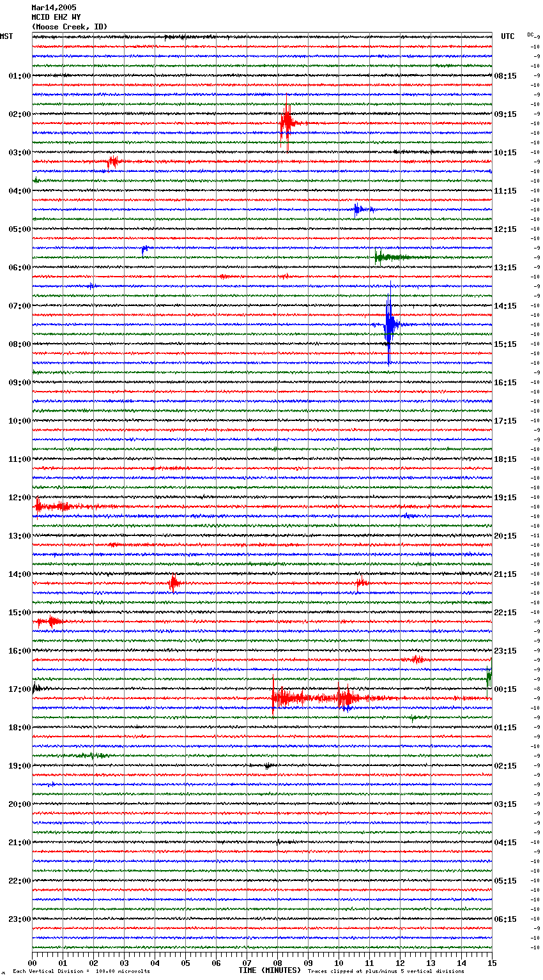Select the 10:00 MST hour label

pos(20,421)
